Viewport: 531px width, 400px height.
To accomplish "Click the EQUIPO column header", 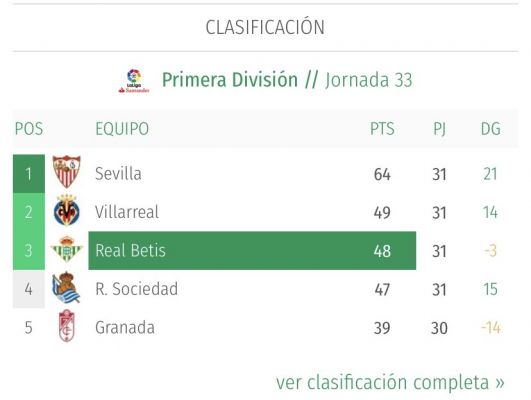I will point(122,129).
